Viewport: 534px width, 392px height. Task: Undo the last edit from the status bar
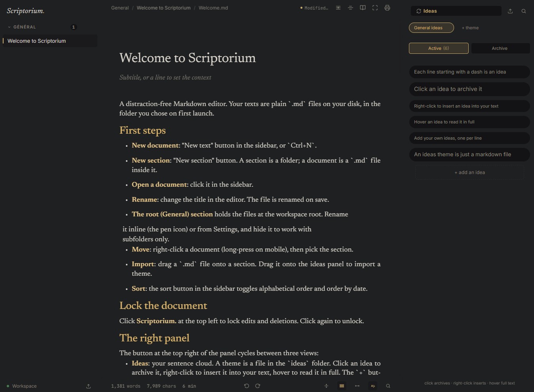tap(247, 386)
